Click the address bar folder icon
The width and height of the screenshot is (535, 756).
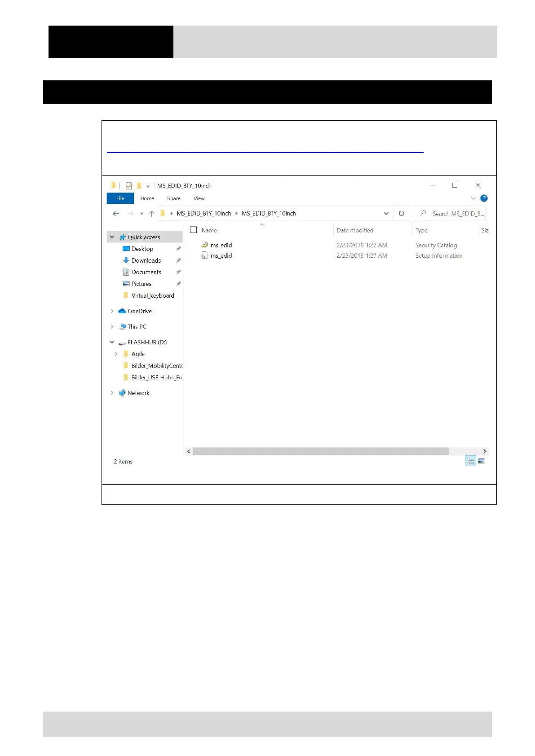pos(163,213)
